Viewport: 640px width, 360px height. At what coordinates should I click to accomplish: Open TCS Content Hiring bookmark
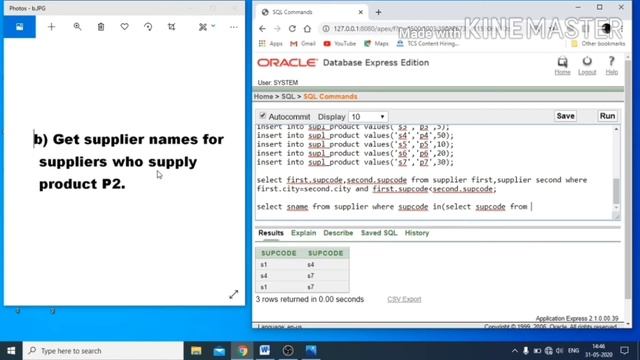pyautogui.click(x=428, y=44)
